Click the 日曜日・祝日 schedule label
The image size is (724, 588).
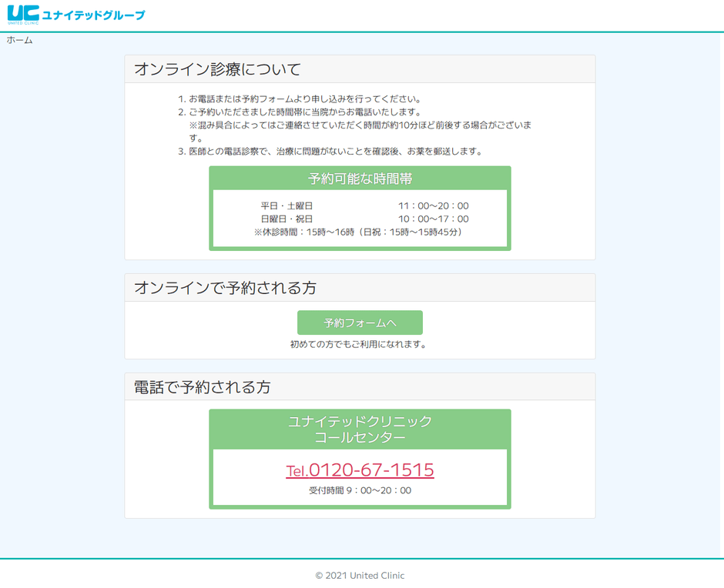[287, 219]
